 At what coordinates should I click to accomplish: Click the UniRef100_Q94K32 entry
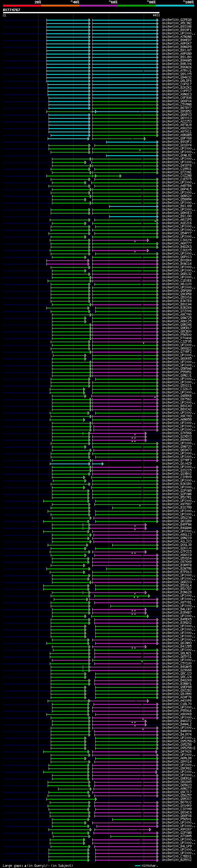[x=177, y=78]
